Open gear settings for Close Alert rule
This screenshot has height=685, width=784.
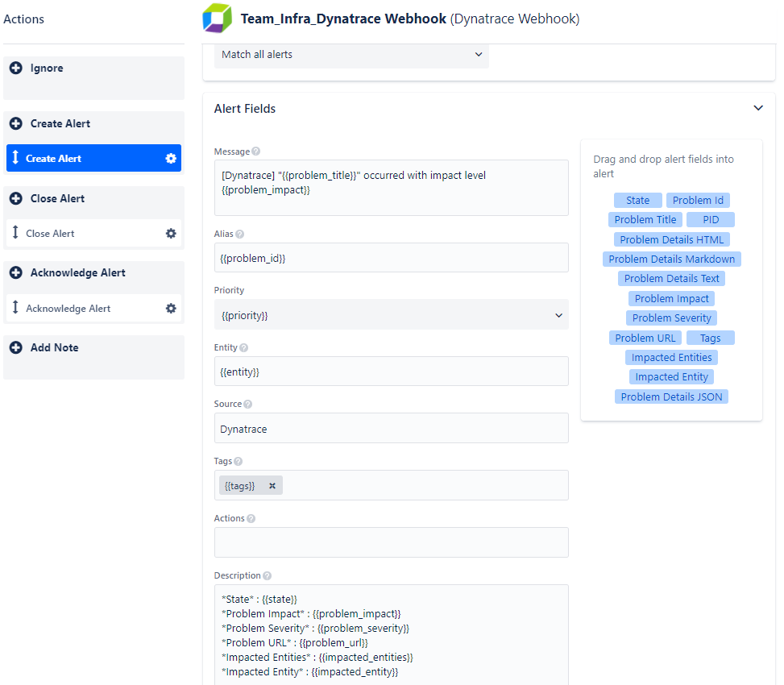pyautogui.click(x=171, y=234)
